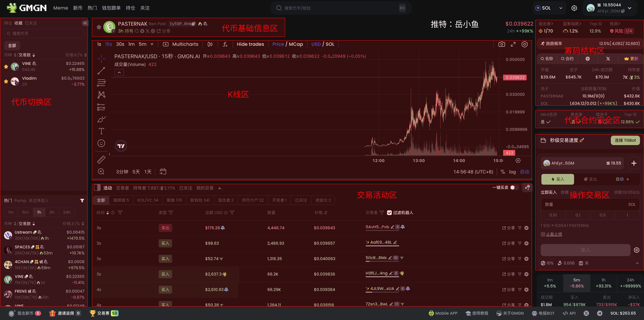644x320 pixels.
Task: Click the 10% slippage setting
Action: coord(547,263)
